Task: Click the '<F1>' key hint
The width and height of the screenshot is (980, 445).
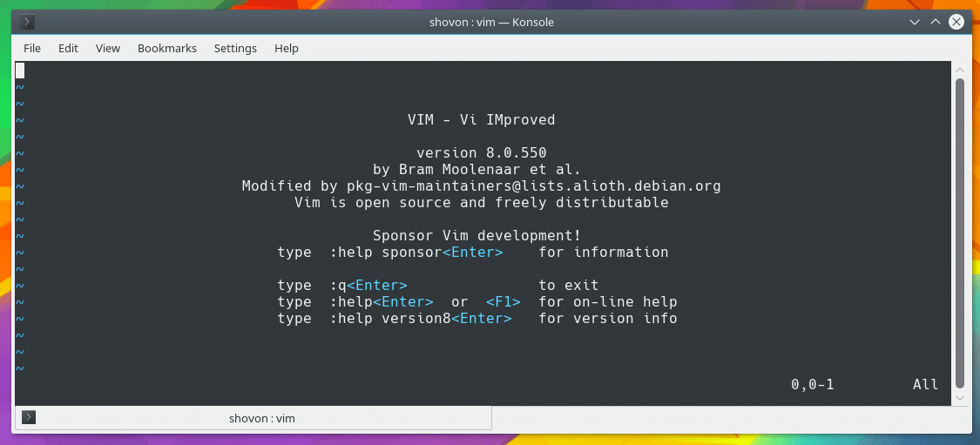Action: [504, 302]
